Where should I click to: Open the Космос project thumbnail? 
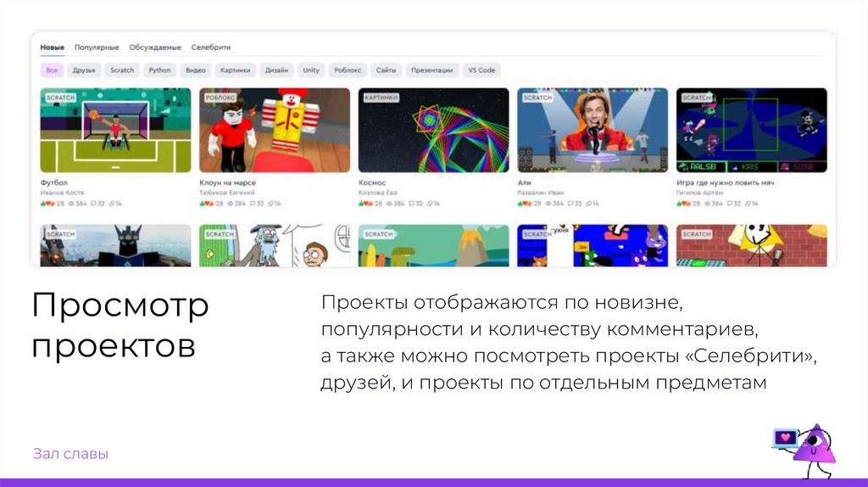click(x=433, y=130)
